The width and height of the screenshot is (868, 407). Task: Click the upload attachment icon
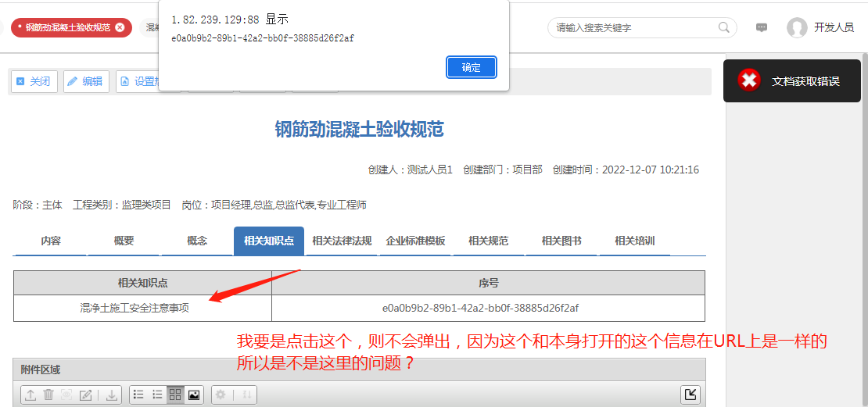[x=31, y=395]
